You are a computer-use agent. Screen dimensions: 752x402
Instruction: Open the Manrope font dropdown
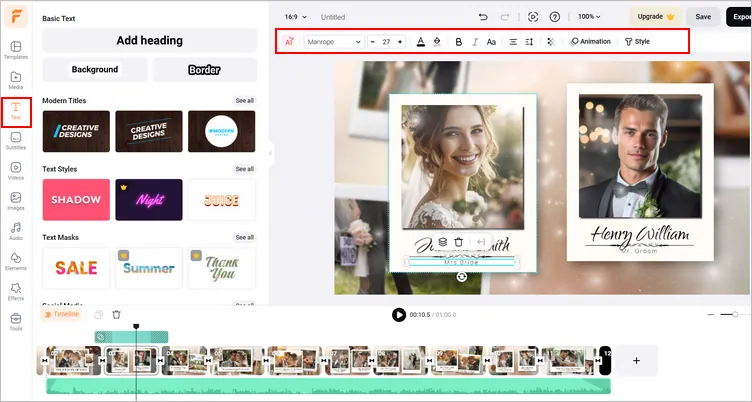coord(333,42)
